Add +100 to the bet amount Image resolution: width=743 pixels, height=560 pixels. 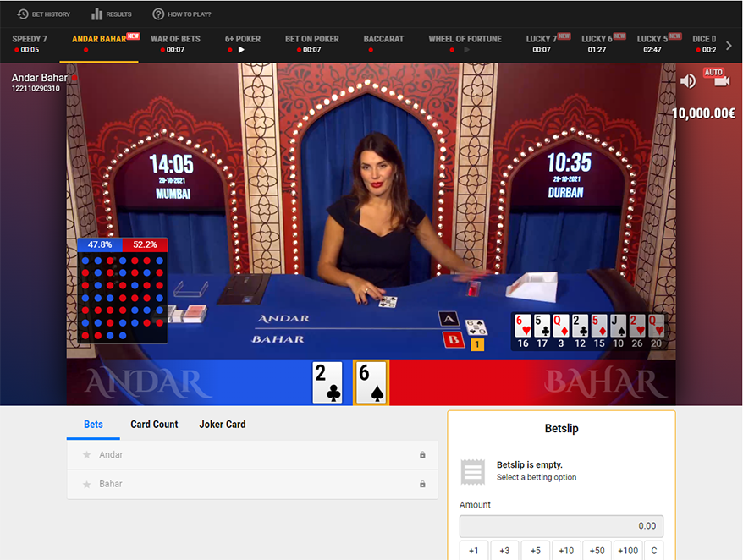[x=628, y=551]
